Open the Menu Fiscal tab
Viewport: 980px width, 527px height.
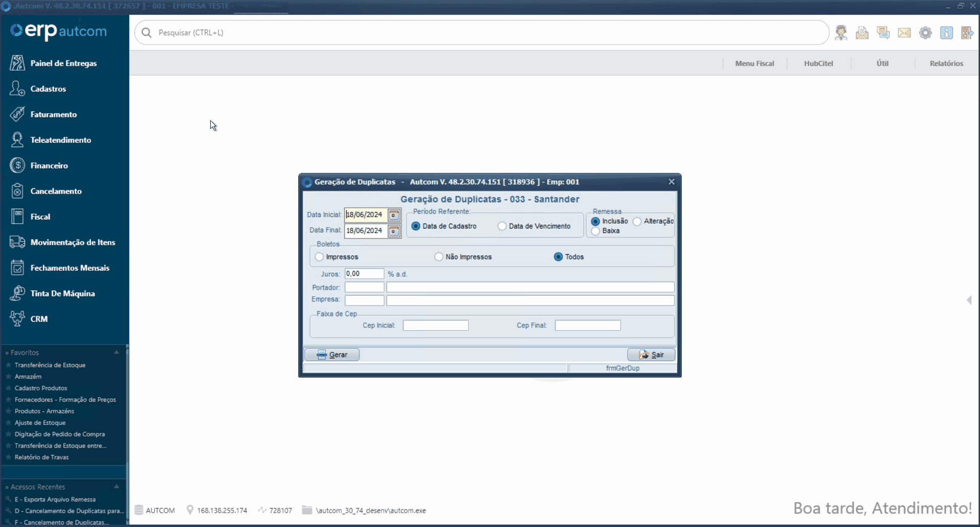tap(754, 63)
